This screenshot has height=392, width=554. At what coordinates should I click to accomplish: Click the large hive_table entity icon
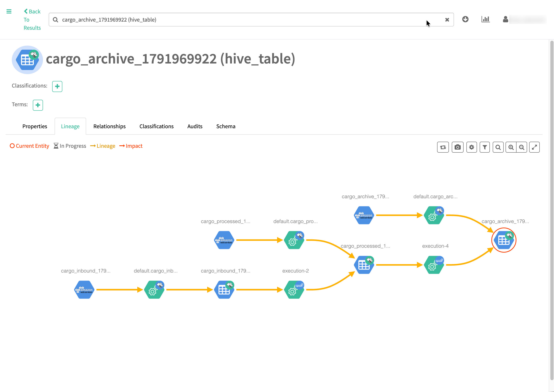(x=27, y=60)
